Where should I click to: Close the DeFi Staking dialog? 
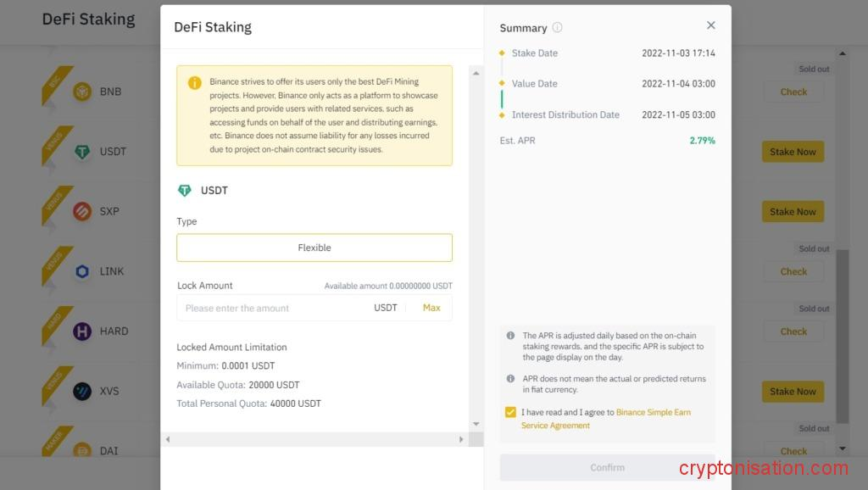(710, 25)
